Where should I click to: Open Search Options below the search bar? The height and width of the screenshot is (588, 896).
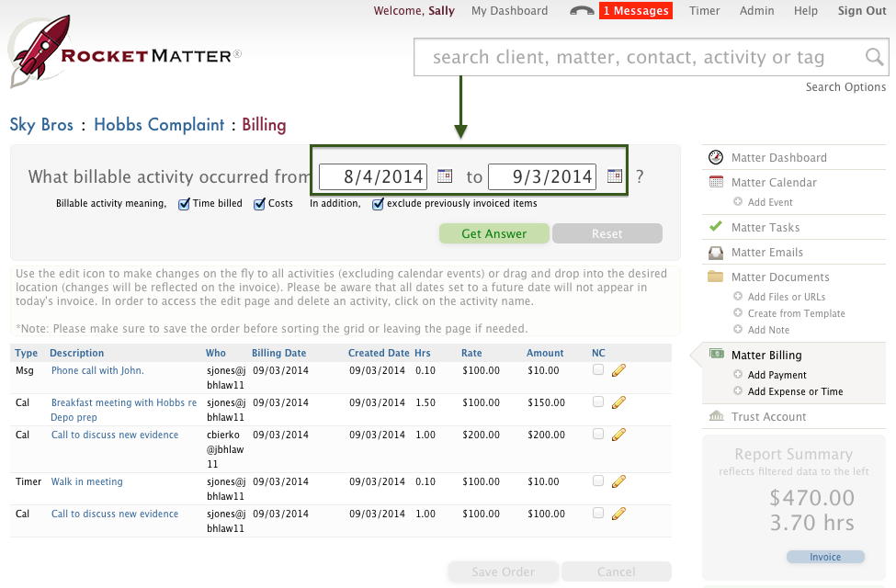pos(845,87)
